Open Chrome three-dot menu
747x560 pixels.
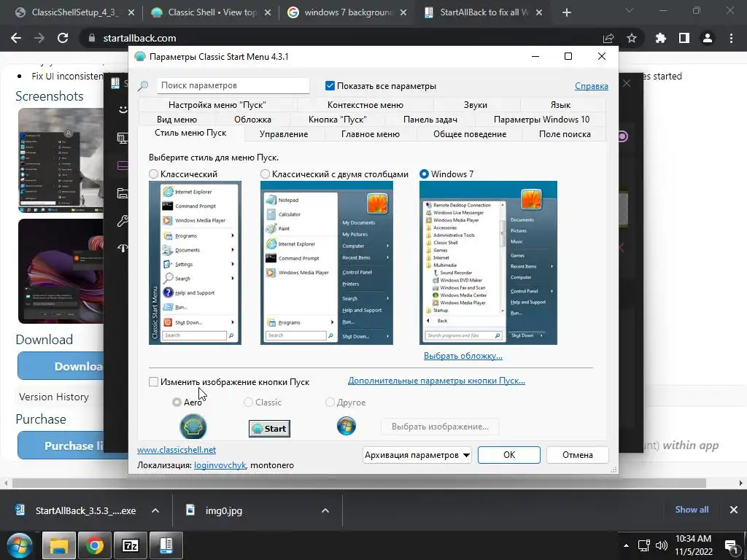pos(731,38)
